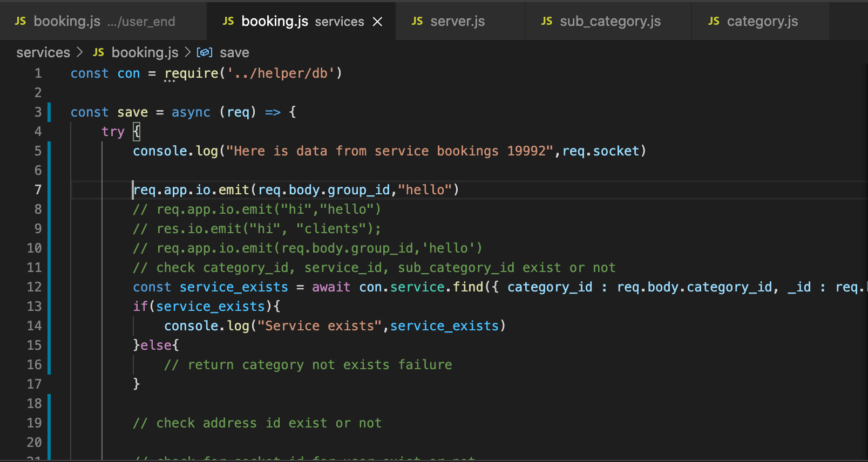Click JS file icon in breadcrumb
868x462 pixels.
[x=98, y=52]
